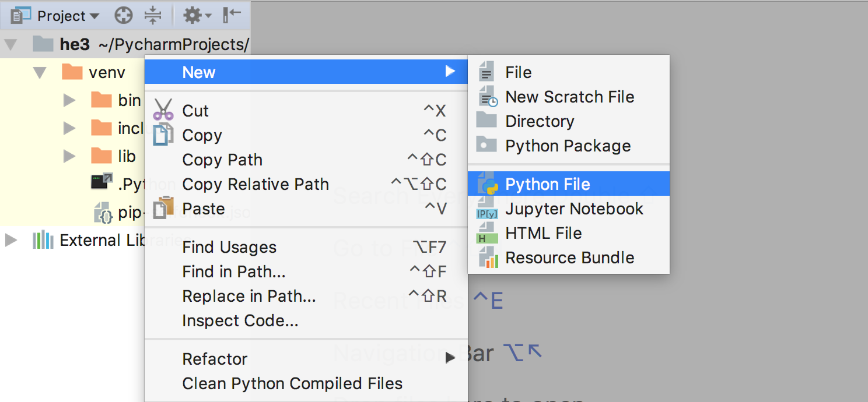Open the Refactor submenu

tap(306, 359)
